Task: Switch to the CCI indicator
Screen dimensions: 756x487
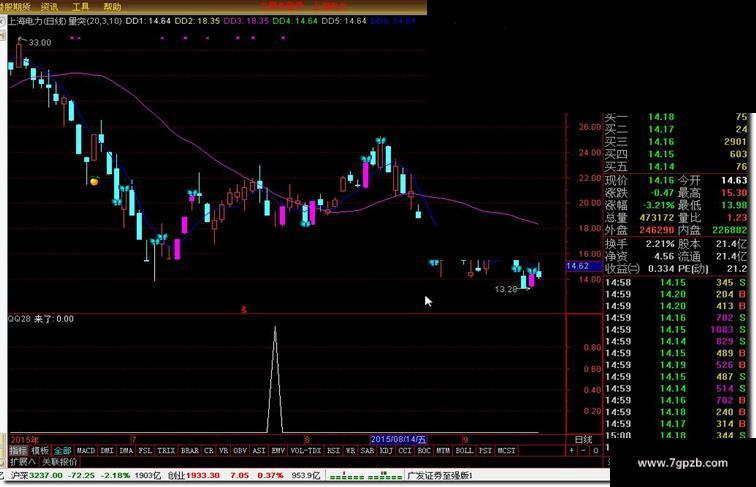Action: click(x=405, y=450)
